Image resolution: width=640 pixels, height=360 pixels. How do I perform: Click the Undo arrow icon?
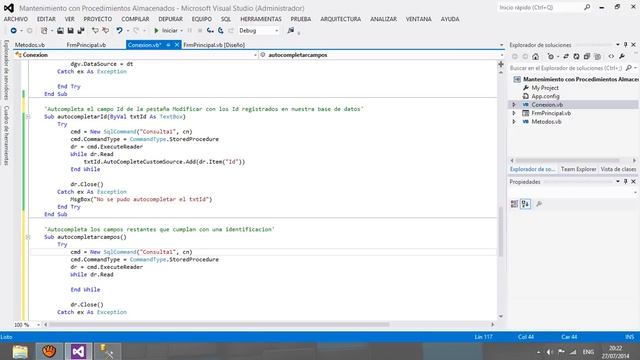click(x=119, y=31)
